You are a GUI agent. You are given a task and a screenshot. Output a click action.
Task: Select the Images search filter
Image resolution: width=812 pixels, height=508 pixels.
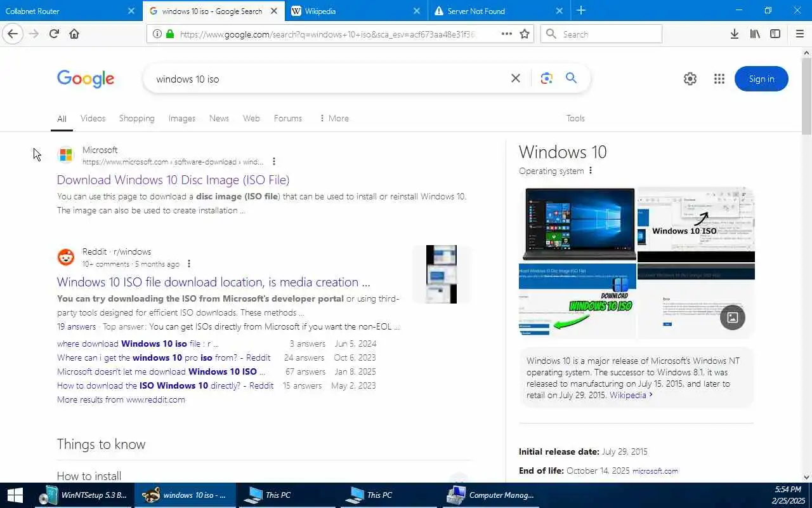182,118
